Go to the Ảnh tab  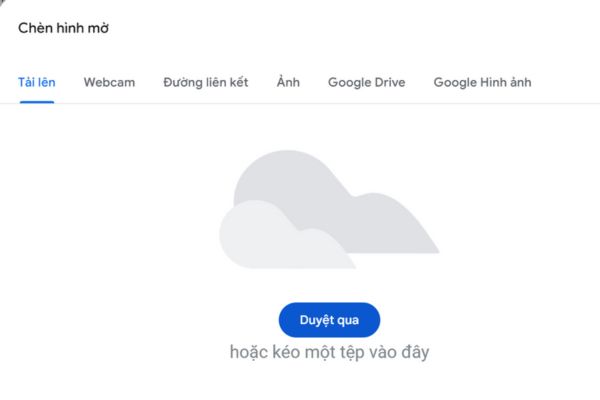288,82
